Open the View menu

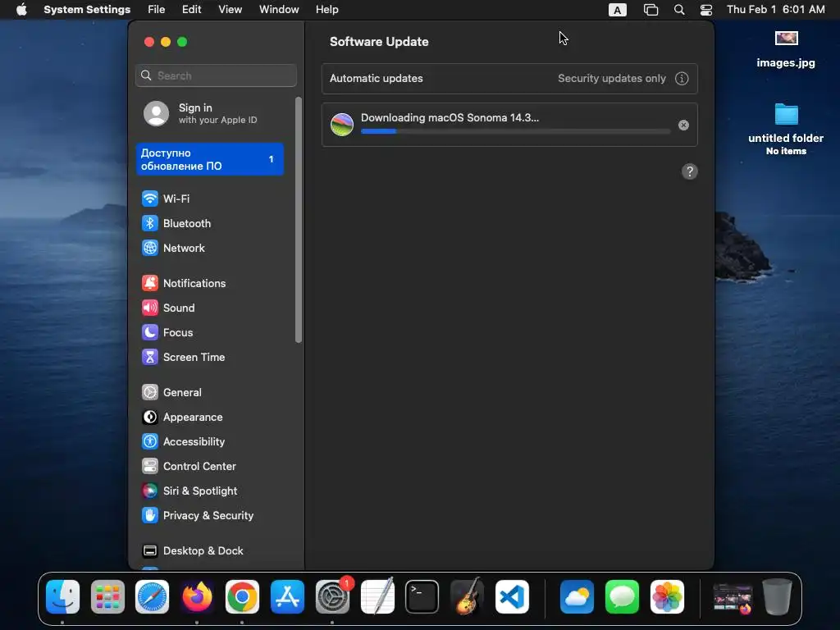(230, 10)
